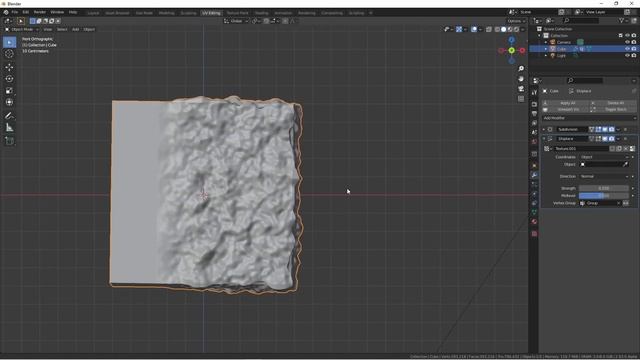640x360 pixels.
Task: Toggle camera view icon in viewport
Action: click(521, 89)
